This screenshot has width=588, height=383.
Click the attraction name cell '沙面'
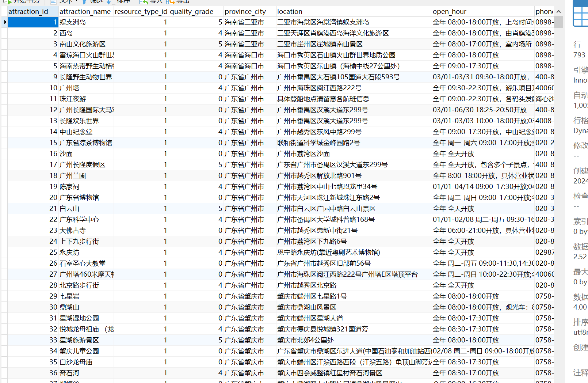coord(86,154)
